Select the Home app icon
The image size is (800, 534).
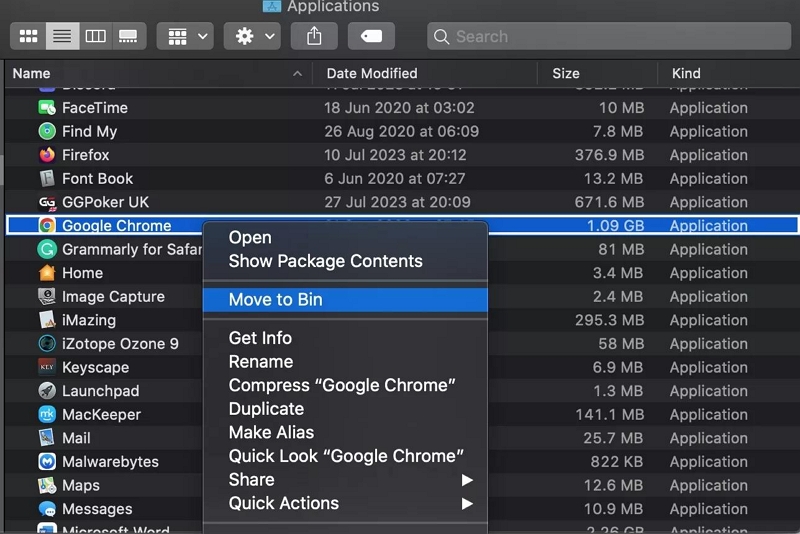47,273
